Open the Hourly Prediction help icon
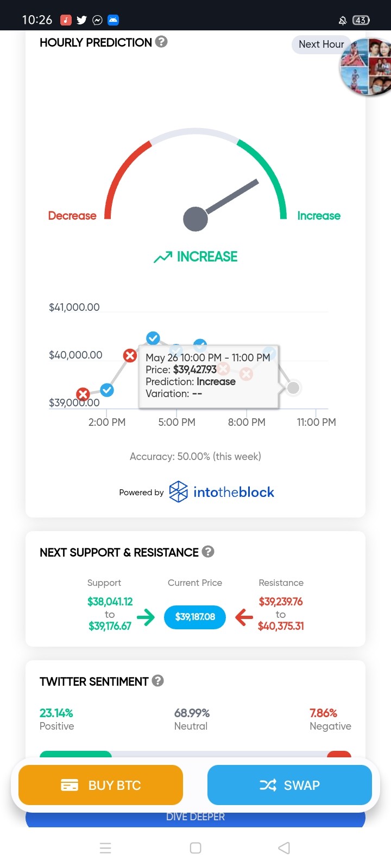The width and height of the screenshot is (391, 868). [161, 42]
